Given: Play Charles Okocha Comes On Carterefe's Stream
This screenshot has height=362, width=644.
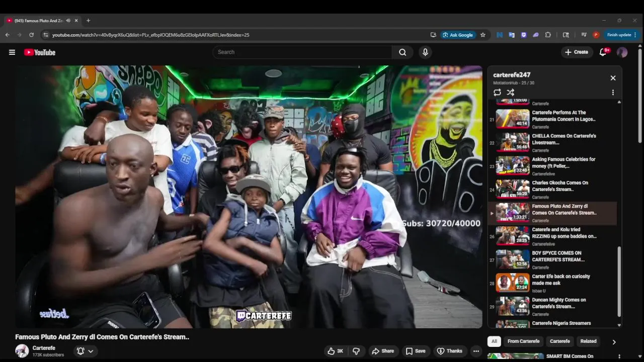Looking at the screenshot, I should click(x=552, y=190).
